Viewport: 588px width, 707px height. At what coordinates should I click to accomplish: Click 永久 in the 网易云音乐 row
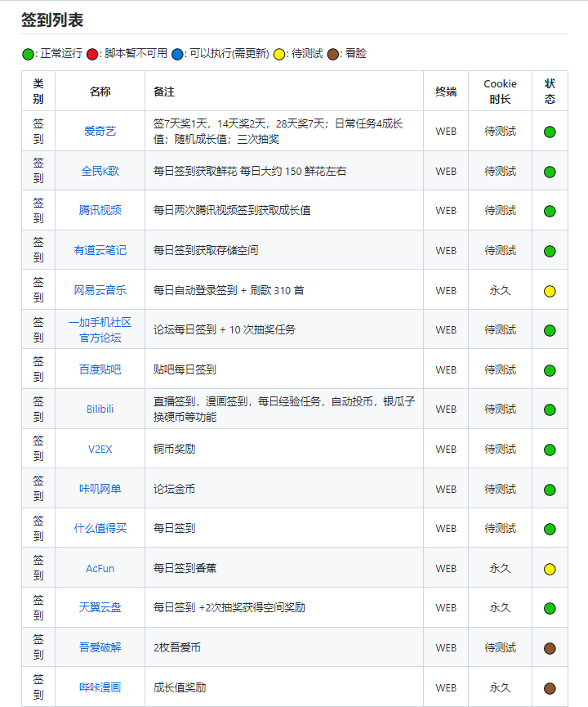500,290
